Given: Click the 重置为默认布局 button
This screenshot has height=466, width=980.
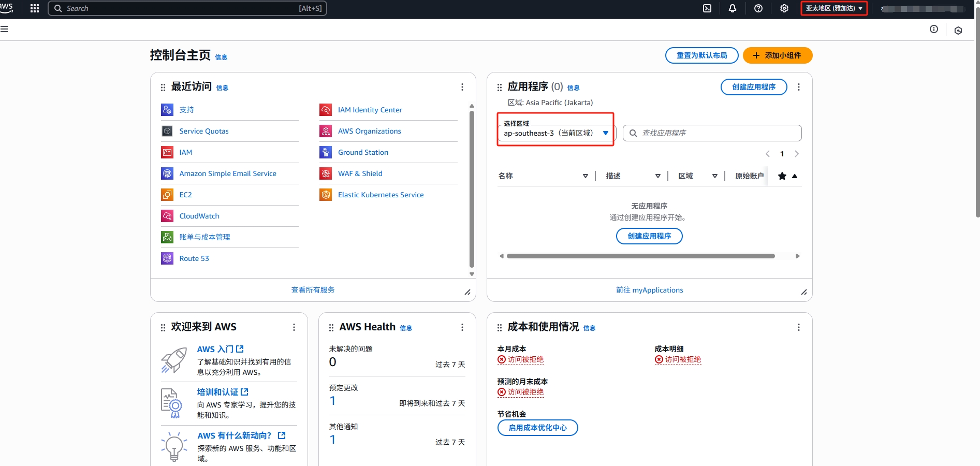Looking at the screenshot, I should pos(701,55).
